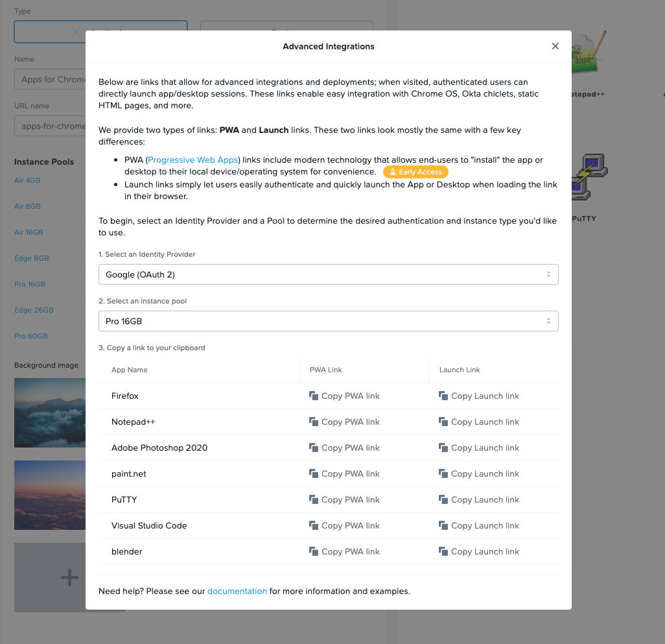The image size is (665, 644).
Task: Click the Early Access badge
Action: coord(415,172)
